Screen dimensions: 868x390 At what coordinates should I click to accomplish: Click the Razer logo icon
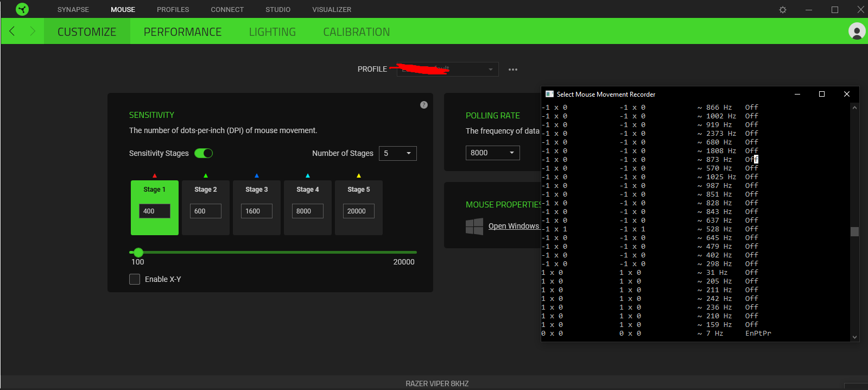[x=22, y=9]
